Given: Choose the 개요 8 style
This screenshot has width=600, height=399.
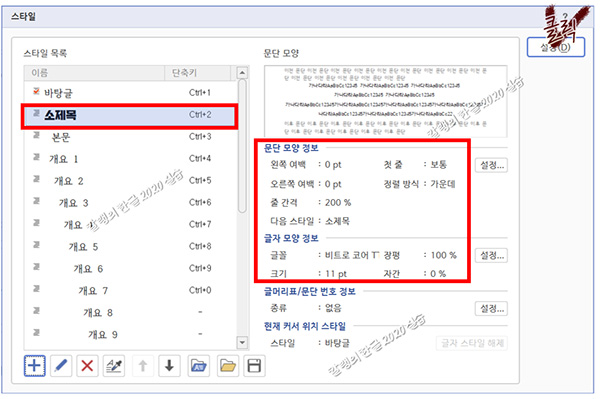Looking at the screenshot, I should tap(130, 313).
